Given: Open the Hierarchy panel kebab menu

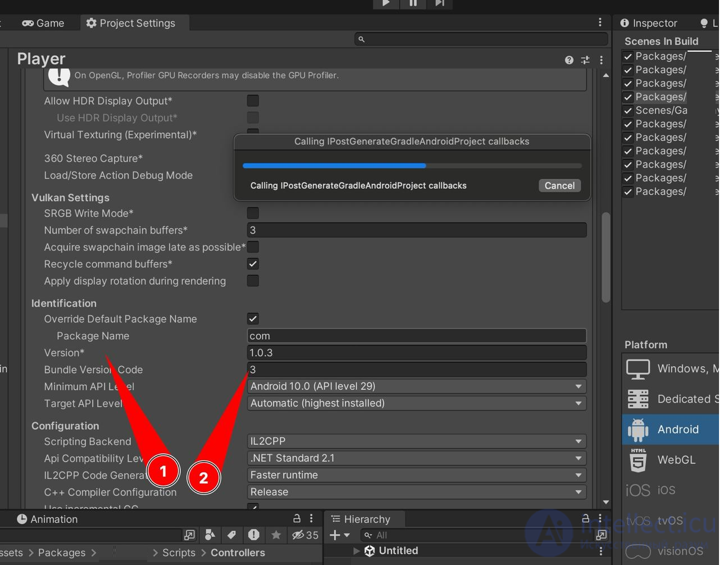Looking at the screenshot, I should pos(600,518).
